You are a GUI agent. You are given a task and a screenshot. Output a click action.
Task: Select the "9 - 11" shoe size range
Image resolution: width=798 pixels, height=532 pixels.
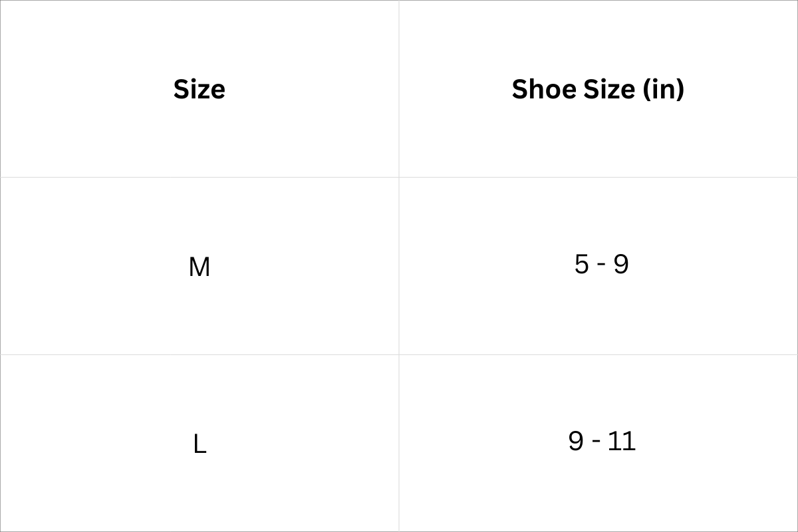point(602,442)
